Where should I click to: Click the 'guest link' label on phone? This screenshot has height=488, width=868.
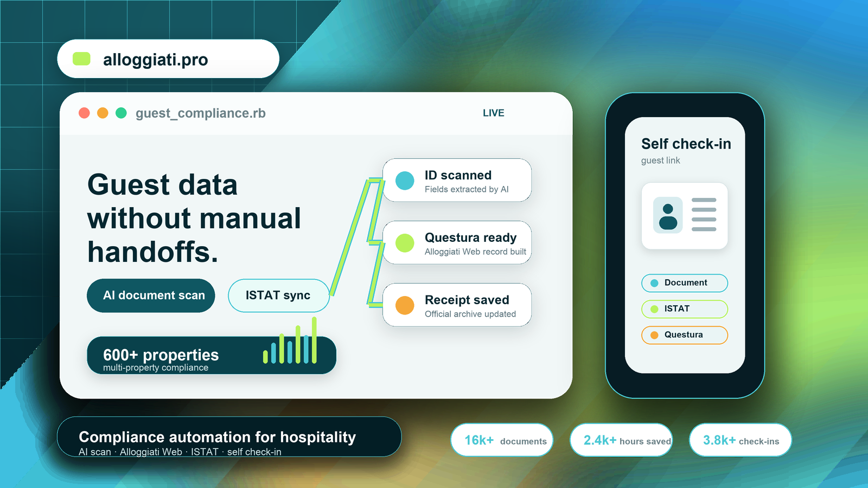pyautogui.click(x=660, y=160)
